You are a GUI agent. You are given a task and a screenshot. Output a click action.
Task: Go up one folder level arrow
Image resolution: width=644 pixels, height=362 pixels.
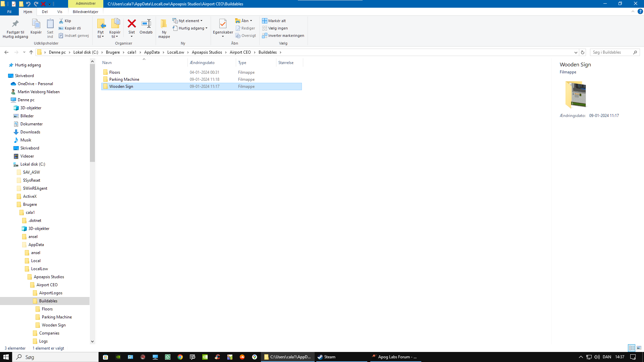(31, 52)
